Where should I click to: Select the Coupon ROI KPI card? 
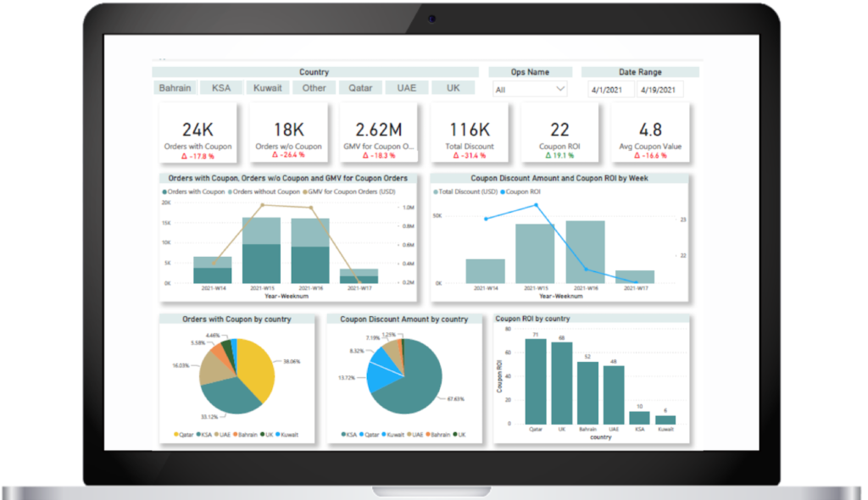[x=559, y=134]
